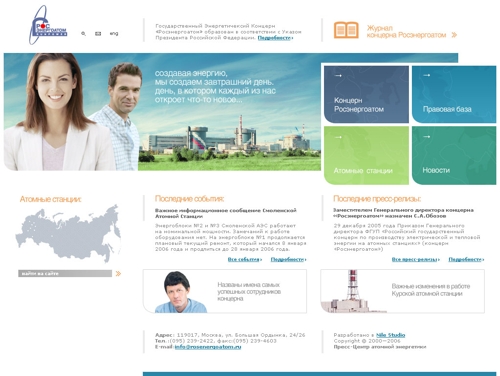Open the Правовая база tile
The image size is (500, 376).
click(x=454, y=94)
